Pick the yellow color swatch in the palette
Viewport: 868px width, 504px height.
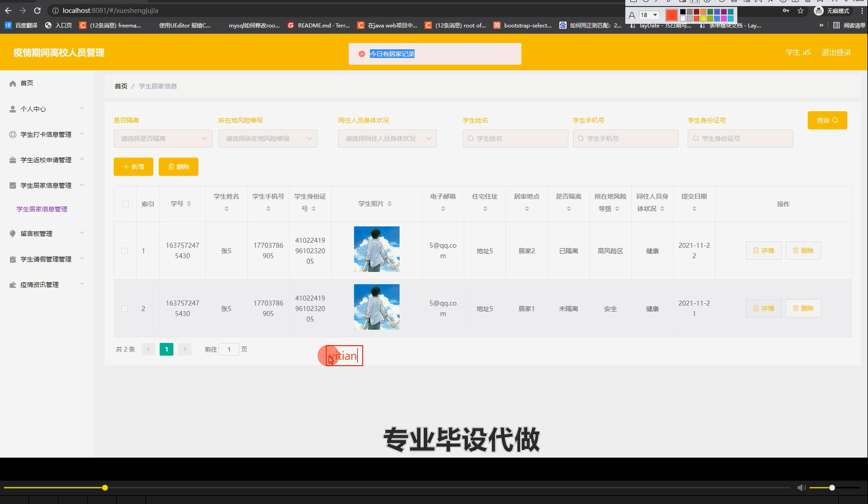[703, 18]
